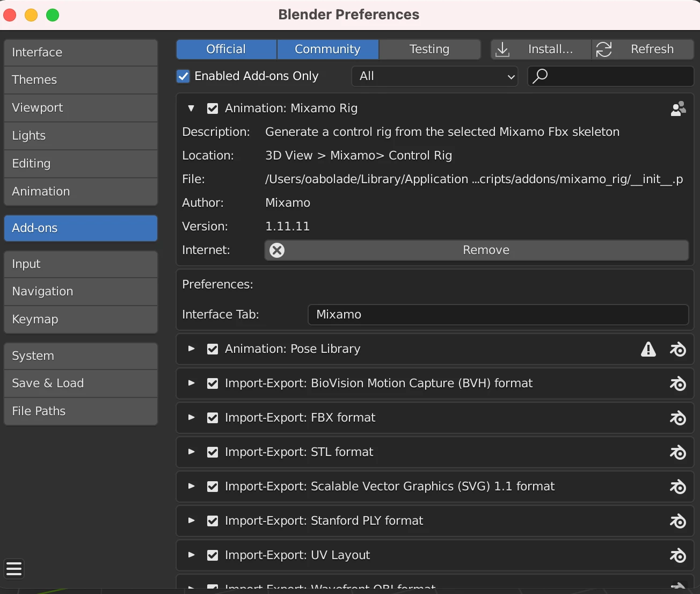The height and width of the screenshot is (594, 700).
Task: Open Save & Load preferences
Action: point(81,383)
